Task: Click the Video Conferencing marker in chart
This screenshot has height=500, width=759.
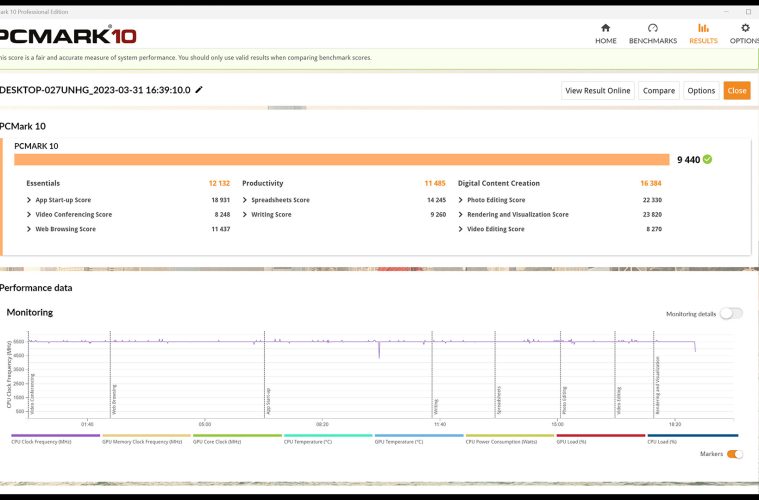Action: (x=32, y=394)
